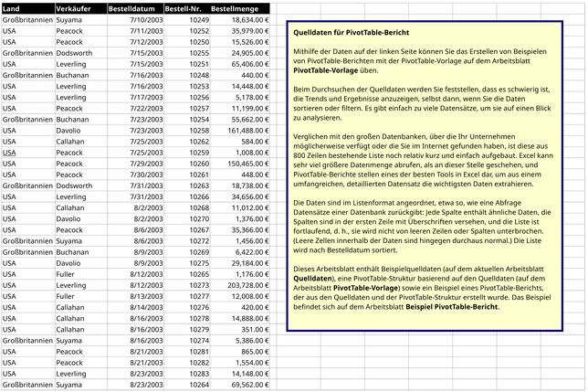
Task: Select USA in the order 10281 row
Action: pyautogui.click(x=28, y=352)
